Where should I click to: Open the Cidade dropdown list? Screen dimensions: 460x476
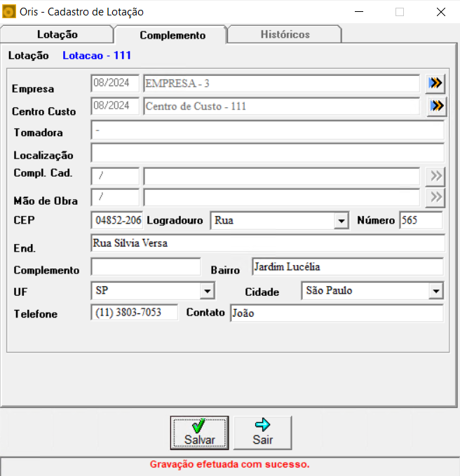(436, 291)
